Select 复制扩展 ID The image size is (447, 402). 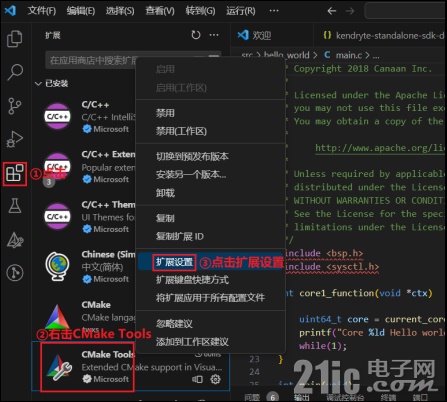pyautogui.click(x=211, y=236)
